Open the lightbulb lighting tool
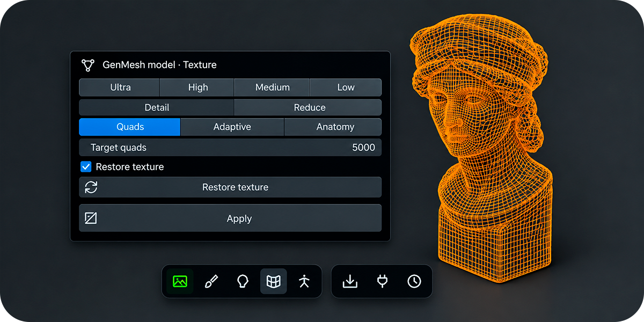 pos(243,281)
